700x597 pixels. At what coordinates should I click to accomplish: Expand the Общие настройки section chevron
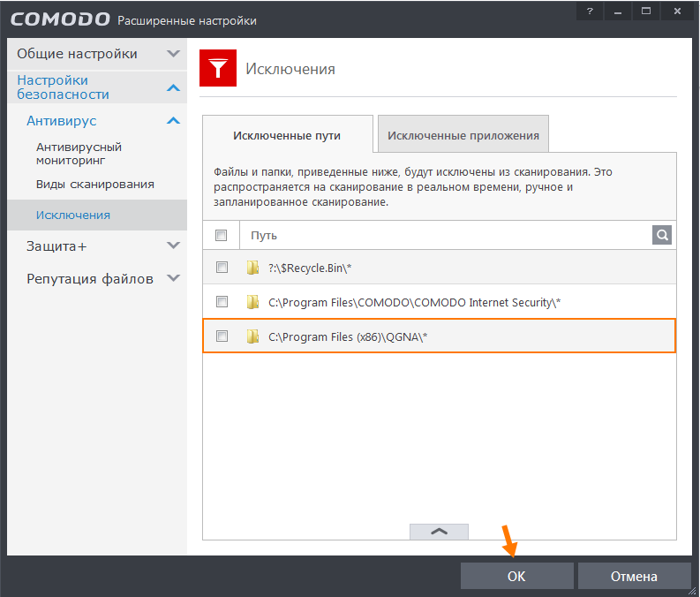[173, 54]
